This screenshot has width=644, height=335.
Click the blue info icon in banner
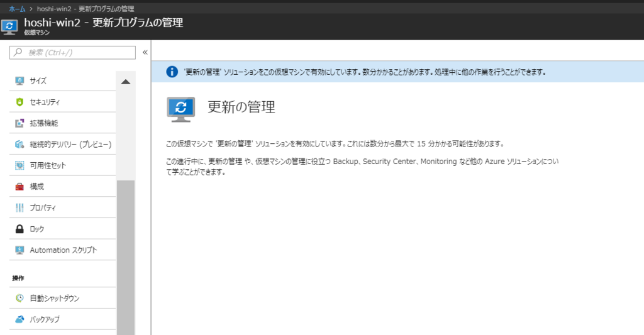pos(172,72)
